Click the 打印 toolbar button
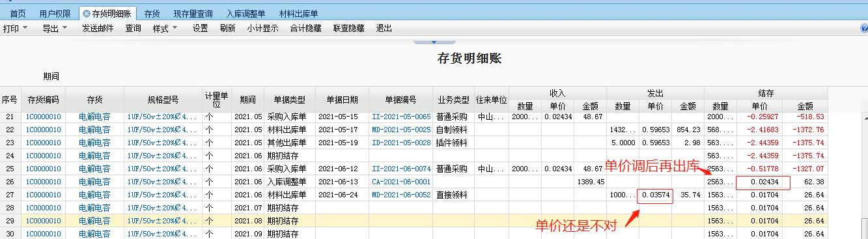Viewport: 868px width, 239px height. click(11, 28)
